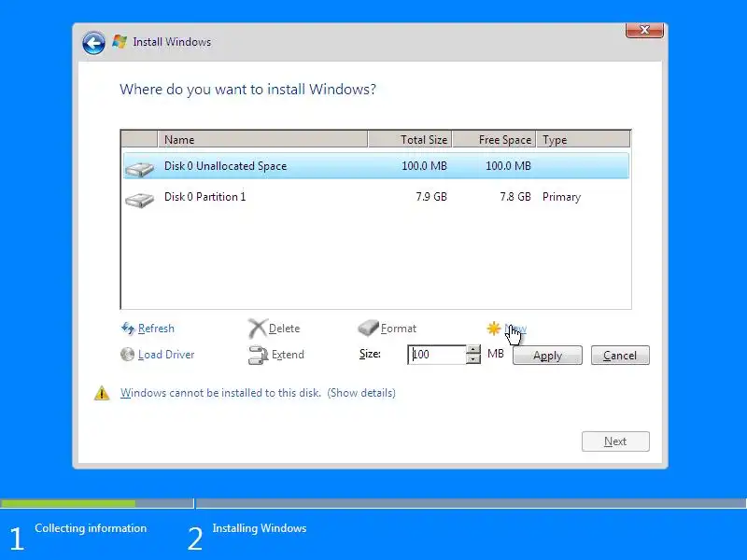Image resolution: width=747 pixels, height=560 pixels.
Task: Choose Extend for the partition
Action: pos(288,355)
